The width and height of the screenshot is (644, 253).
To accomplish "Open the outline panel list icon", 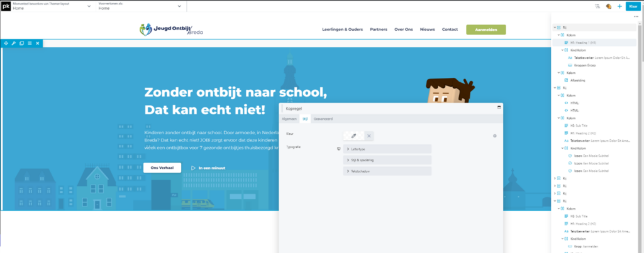I will tap(597, 6).
